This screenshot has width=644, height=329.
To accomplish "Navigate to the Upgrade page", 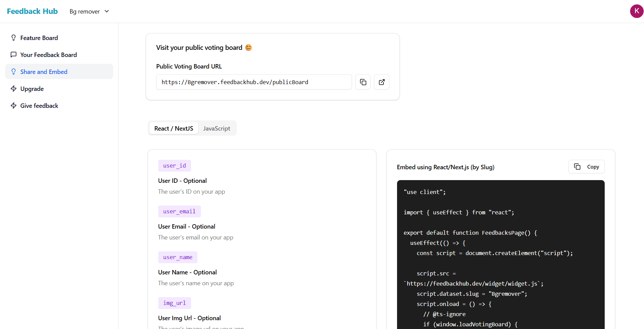I will pyautogui.click(x=32, y=89).
